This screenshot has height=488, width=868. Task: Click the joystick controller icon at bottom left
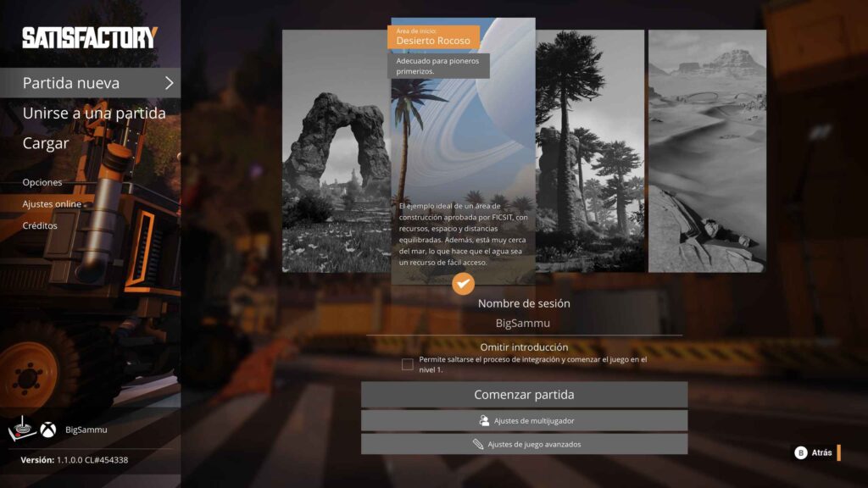tap(23, 430)
